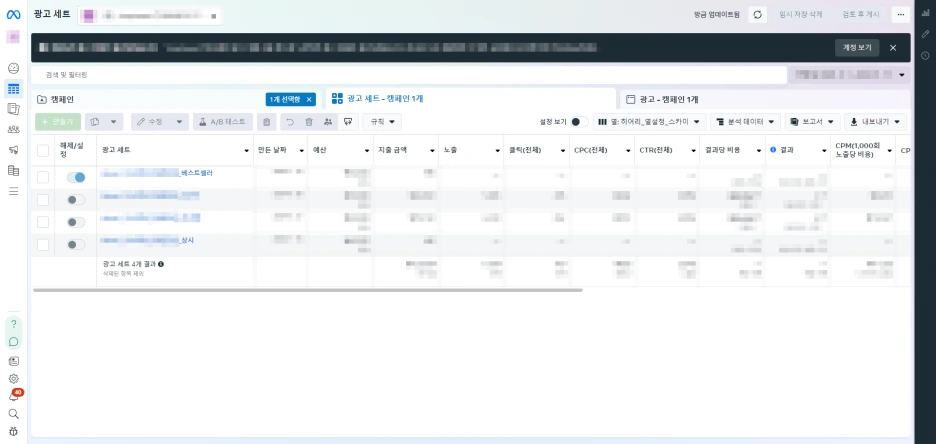
Task: Click the 검토 후 게시 button
Action: click(x=860, y=15)
